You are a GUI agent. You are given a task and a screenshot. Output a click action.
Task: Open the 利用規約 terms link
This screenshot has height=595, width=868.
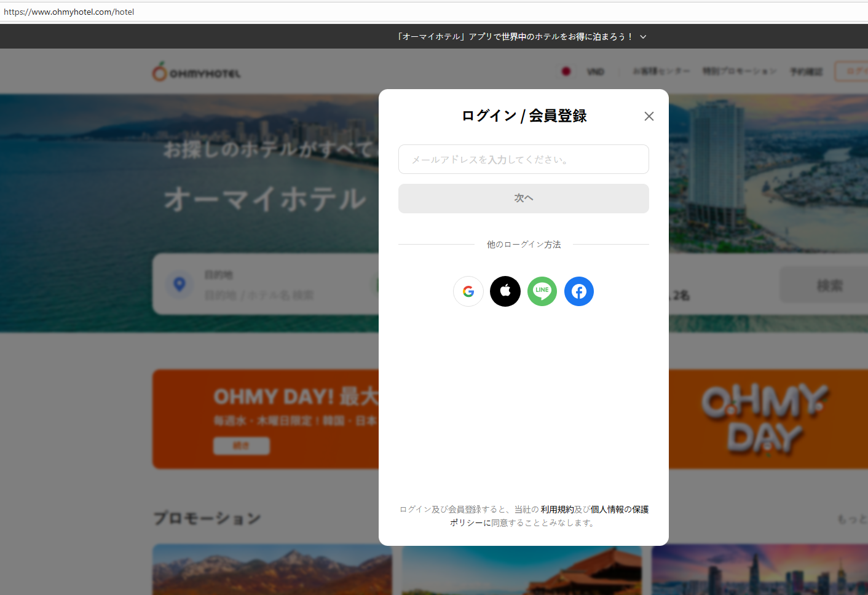[x=557, y=510]
